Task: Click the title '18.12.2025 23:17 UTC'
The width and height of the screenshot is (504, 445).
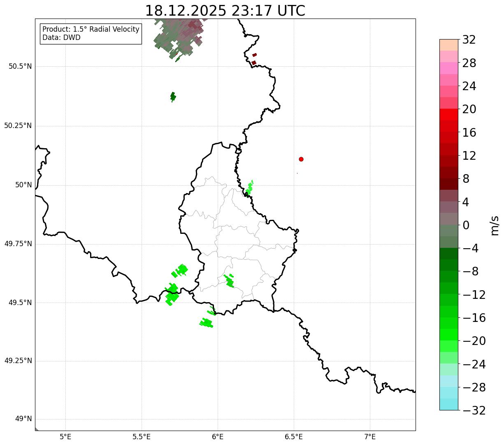Action: 225,10
